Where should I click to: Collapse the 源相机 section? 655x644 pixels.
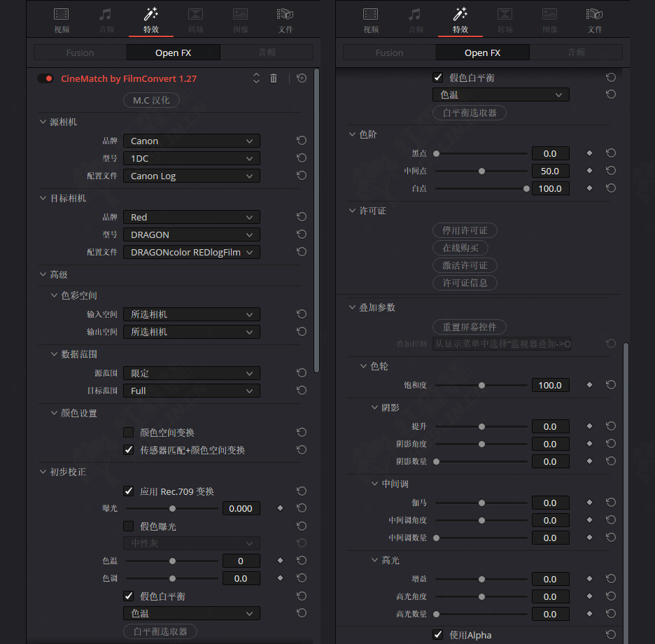43,122
